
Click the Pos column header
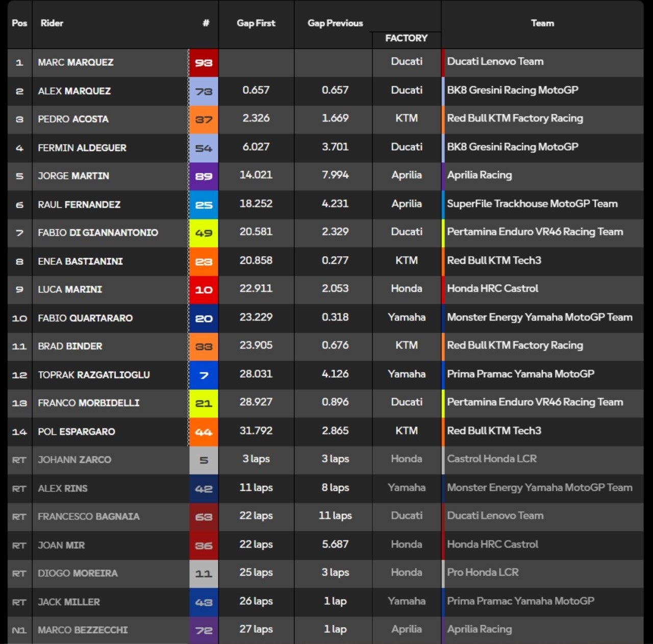coord(19,23)
